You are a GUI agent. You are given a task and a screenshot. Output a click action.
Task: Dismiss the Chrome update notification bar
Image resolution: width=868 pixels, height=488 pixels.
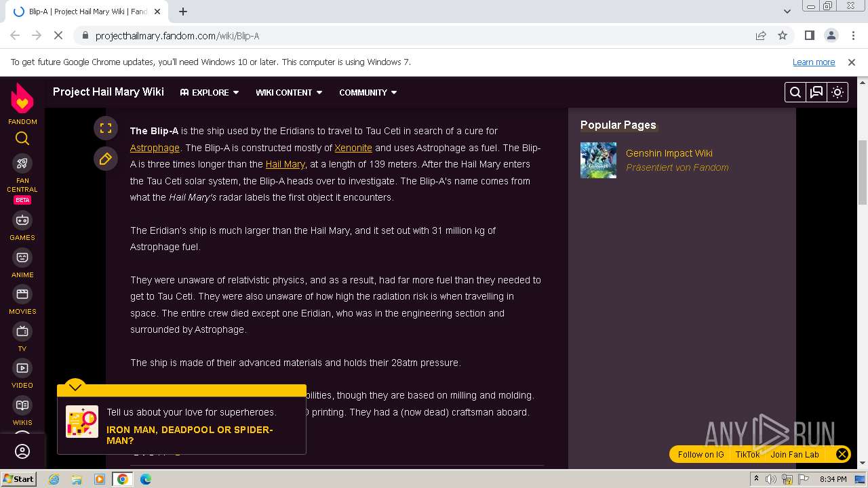pos(852,62)
